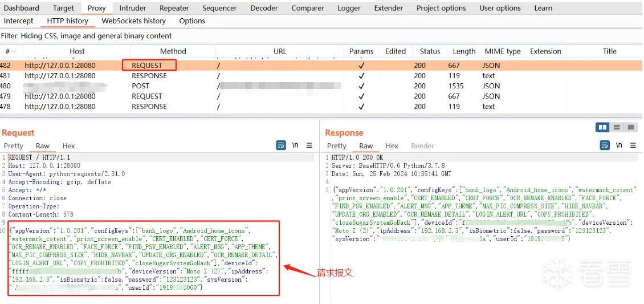Switch Response view to Pretty
Image resolution: width=644 pixels, height=304 pixels.
coord(337,146)
